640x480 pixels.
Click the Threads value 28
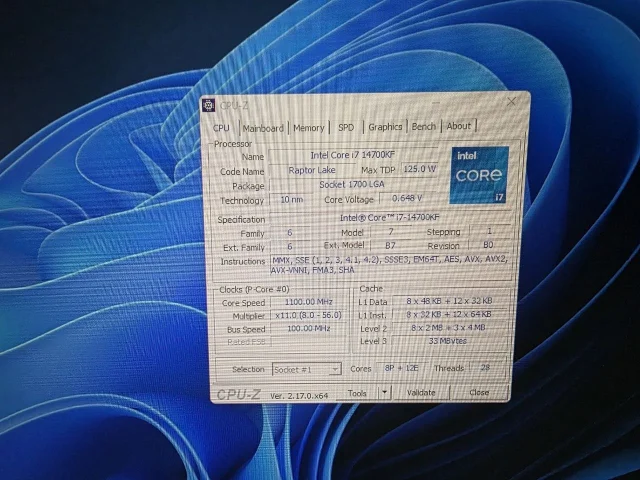click(485, 367)
